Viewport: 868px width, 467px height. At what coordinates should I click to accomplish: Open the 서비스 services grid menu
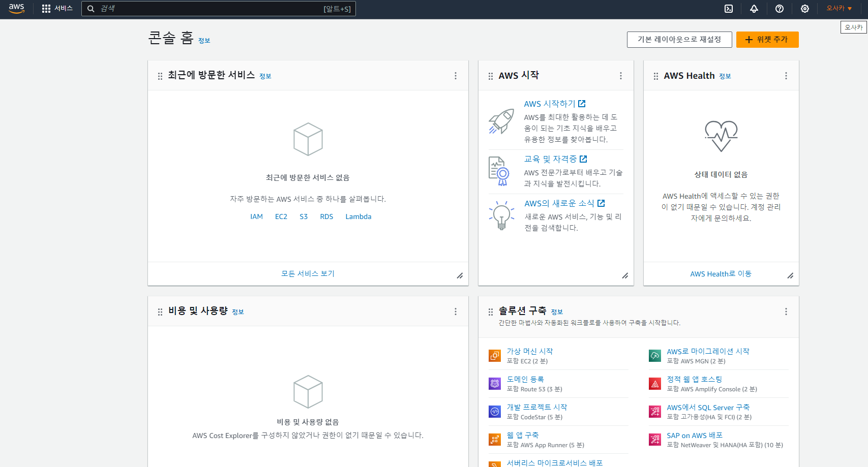click(x=57, y=9)
